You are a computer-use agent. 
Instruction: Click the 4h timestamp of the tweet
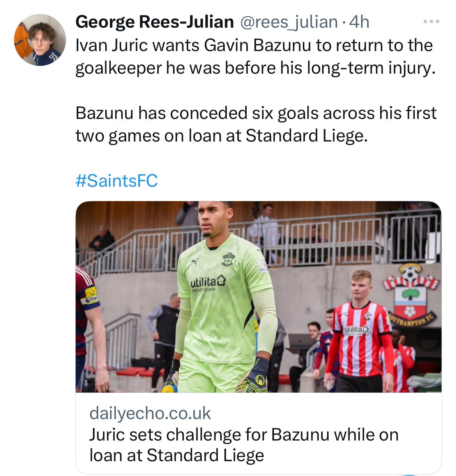click(359, 22)
